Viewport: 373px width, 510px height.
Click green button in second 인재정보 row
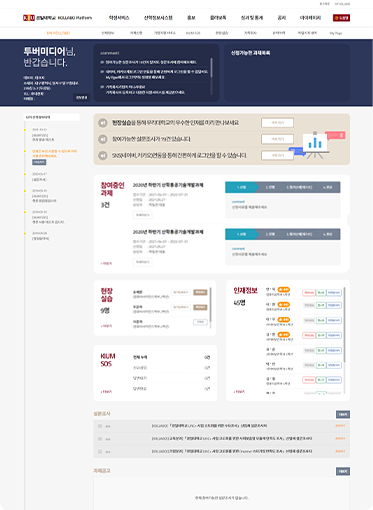pos(321,305)
